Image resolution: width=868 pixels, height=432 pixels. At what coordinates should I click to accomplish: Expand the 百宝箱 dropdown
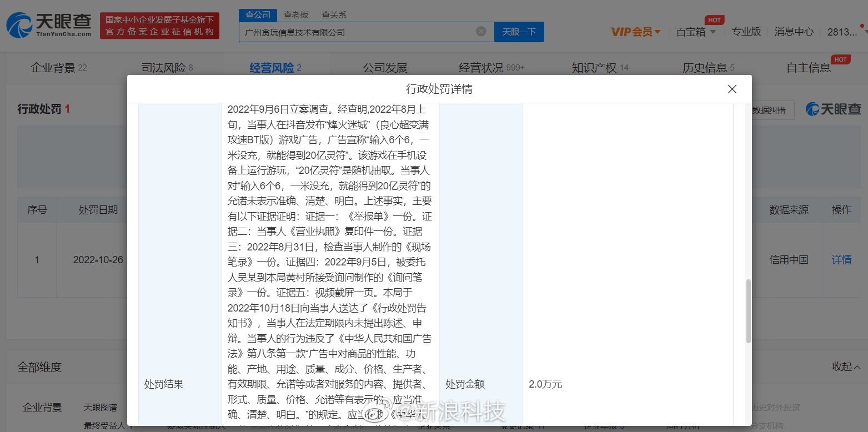[x=696, y=32]
